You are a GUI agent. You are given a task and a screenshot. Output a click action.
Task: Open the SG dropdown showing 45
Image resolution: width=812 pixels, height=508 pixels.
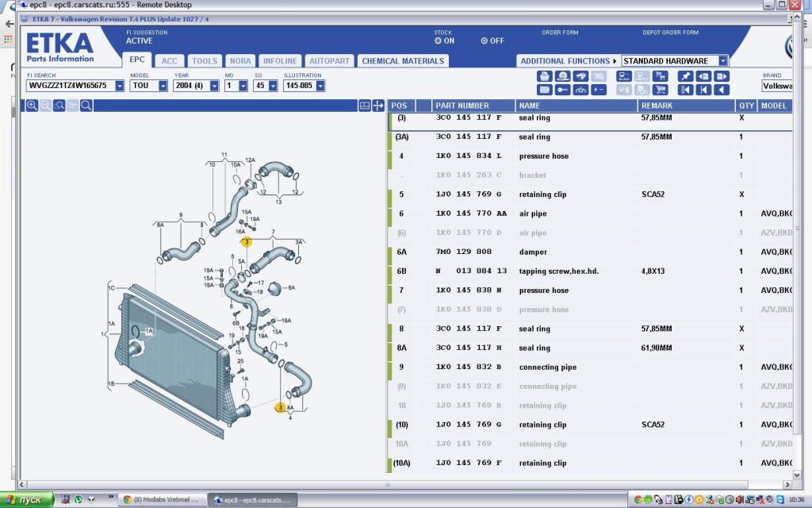point(273,86)
